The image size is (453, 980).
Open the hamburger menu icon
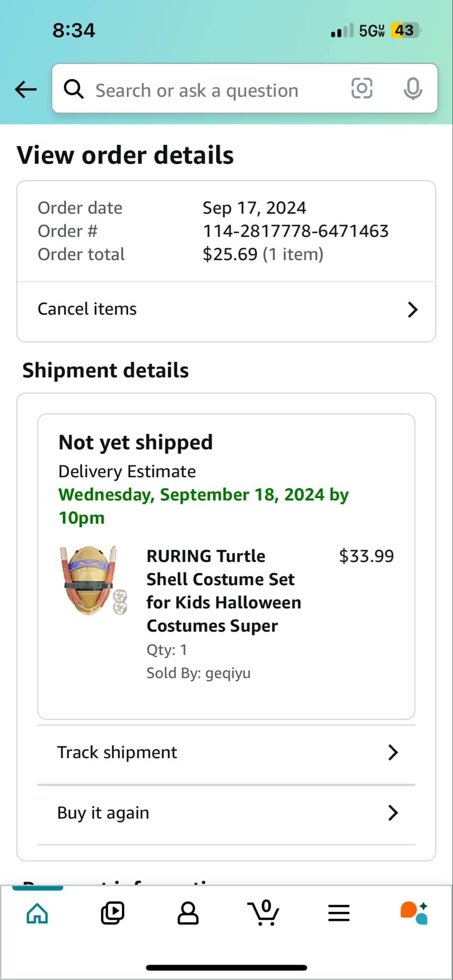pyautogui.click(x=339, y=913)
